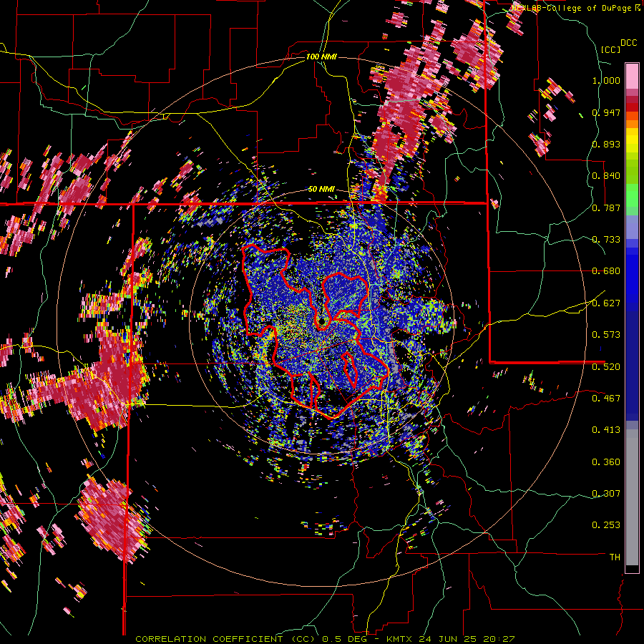
Task: Pick the light pink color bar segment
Action: pyautogui.click(x=632, y=76)
